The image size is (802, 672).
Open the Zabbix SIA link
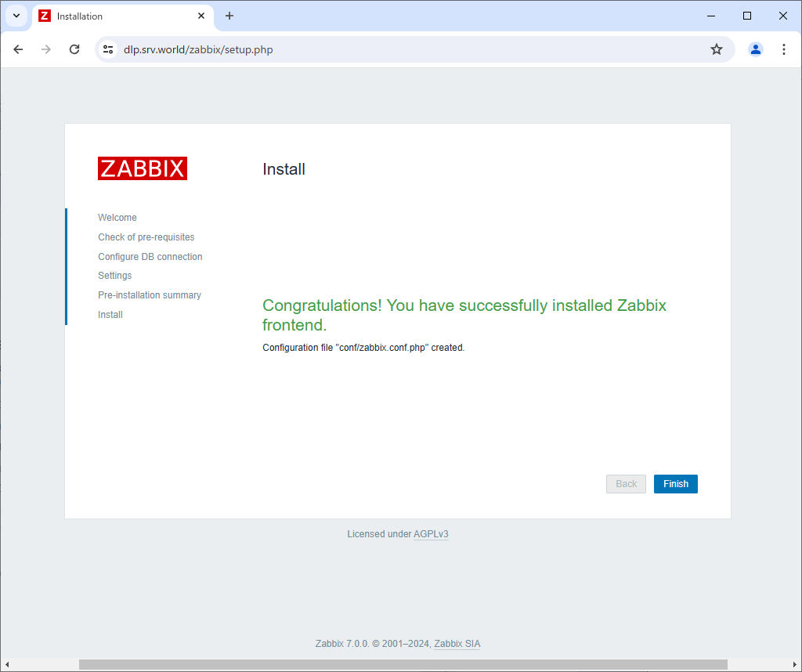click(457, 644)
